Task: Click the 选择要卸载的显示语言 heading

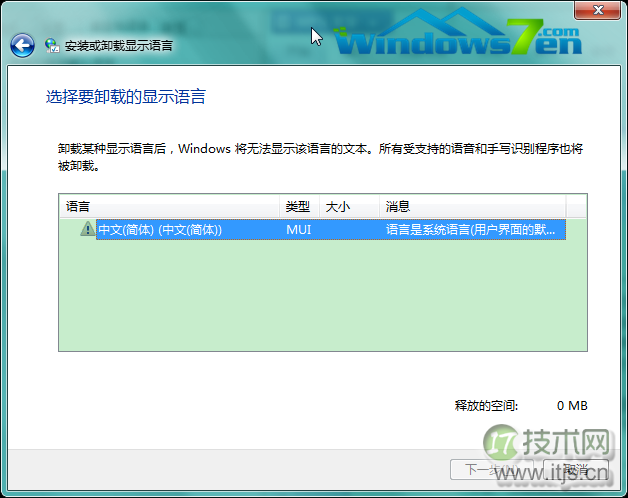Action: tap(126, 97)
